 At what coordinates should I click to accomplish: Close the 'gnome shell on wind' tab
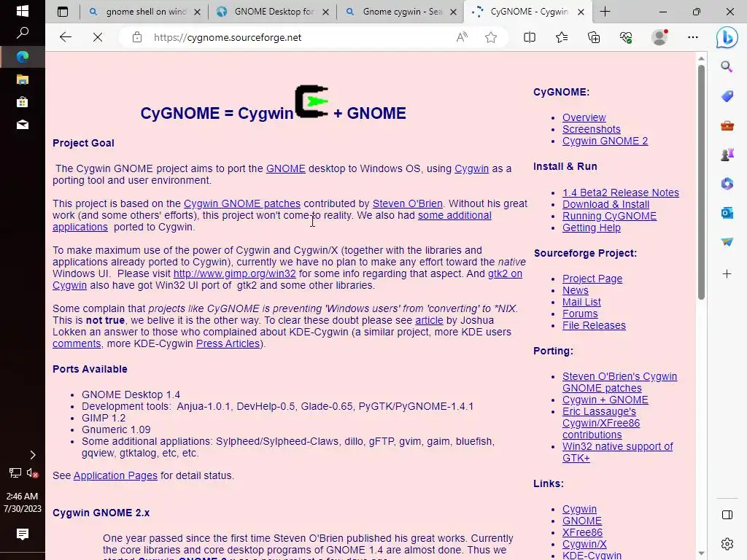197,12
